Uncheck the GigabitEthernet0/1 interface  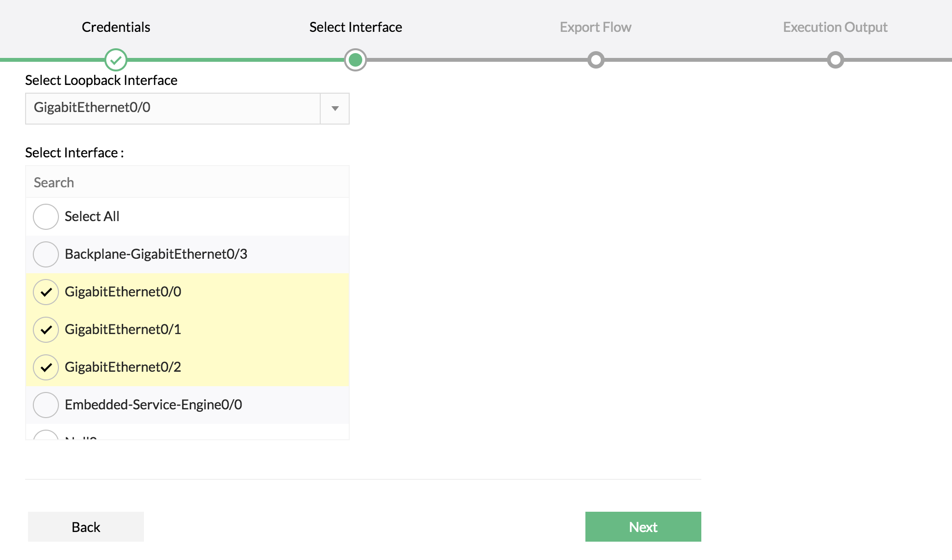coord(46,330)
